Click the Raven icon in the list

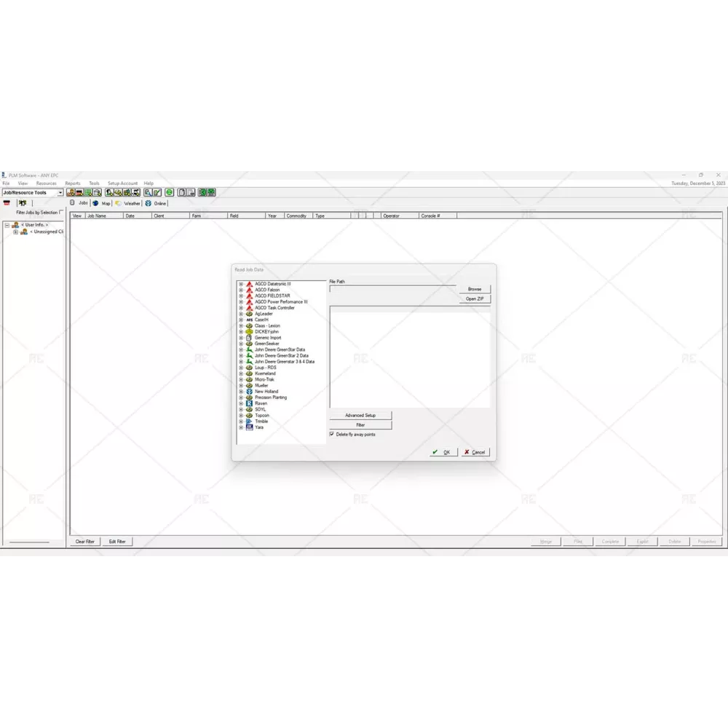coord(249,403)
